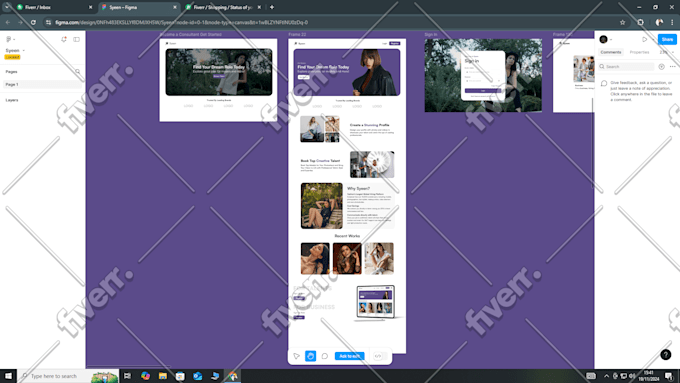Open browser tab search dropdown
The height and width of the screenshot is (383, 680).
click(7, 7)
